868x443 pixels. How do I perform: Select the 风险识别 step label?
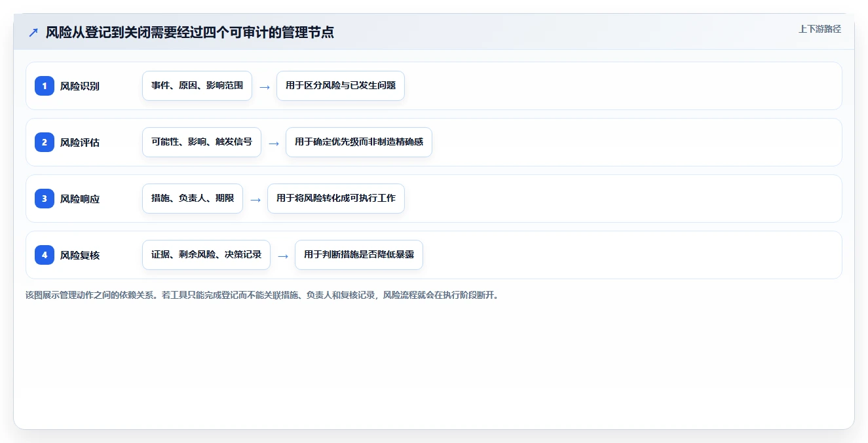pyautogui.click(x=80, y=86)
